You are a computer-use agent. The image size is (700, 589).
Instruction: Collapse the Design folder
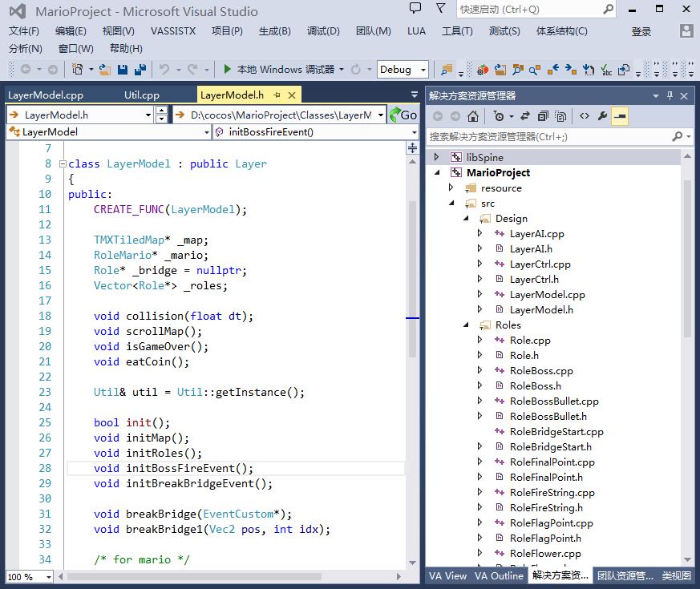click(466, 218)
